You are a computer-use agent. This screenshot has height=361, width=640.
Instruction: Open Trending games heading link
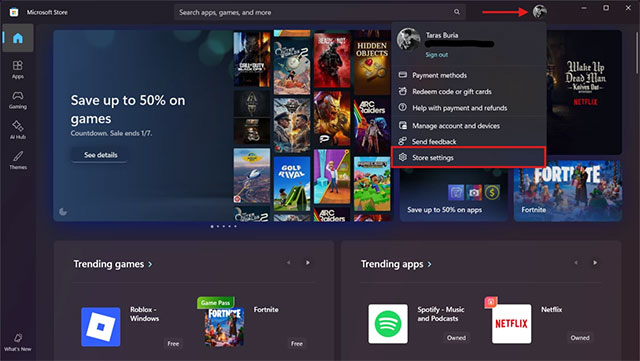point(109,264)
